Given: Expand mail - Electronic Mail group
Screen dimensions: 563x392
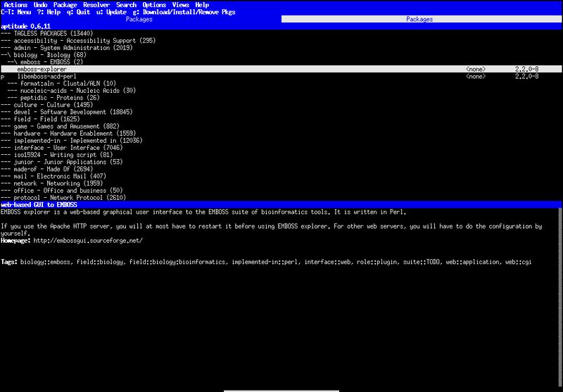Looking at the screenshot, I should (x=53, y=176).
